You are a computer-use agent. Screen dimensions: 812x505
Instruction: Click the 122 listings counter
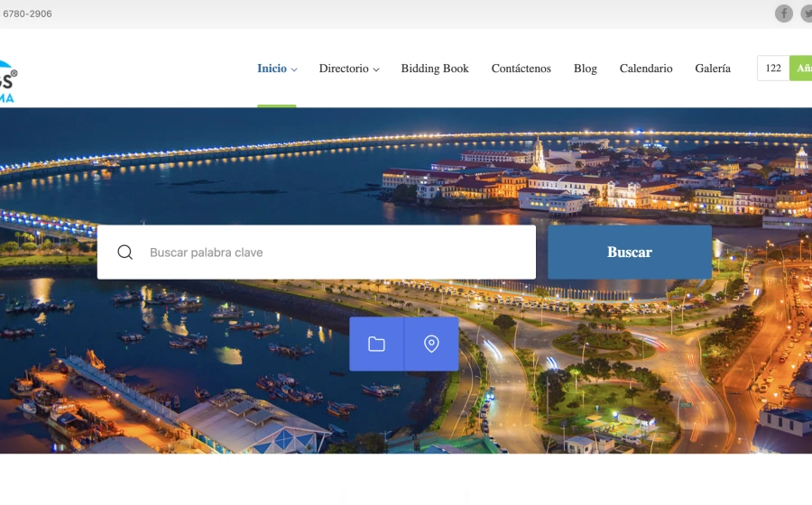(x=773, y=68)
